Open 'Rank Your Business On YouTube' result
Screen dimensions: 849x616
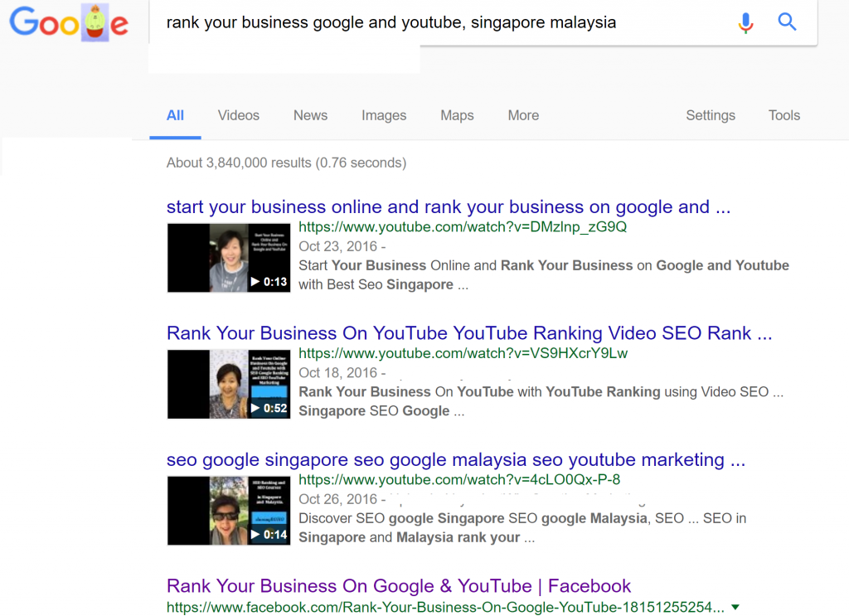[x=469, y=333]
